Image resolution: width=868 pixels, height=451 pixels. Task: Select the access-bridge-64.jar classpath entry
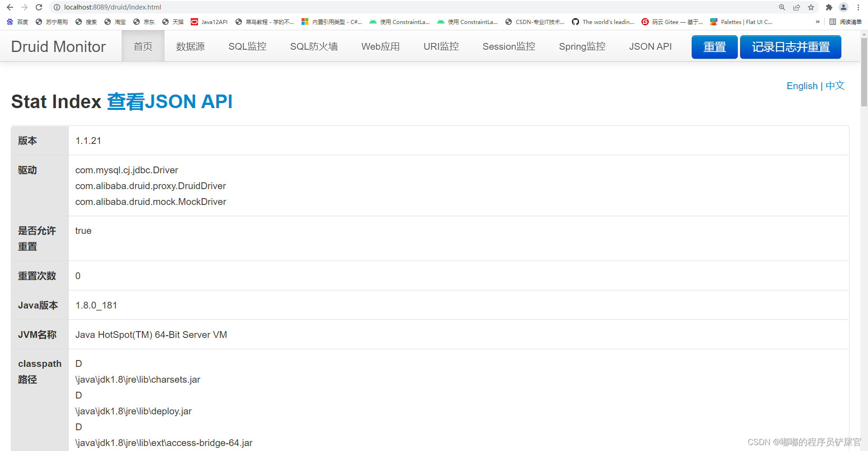pyautogui.click(x=164, y=443)
